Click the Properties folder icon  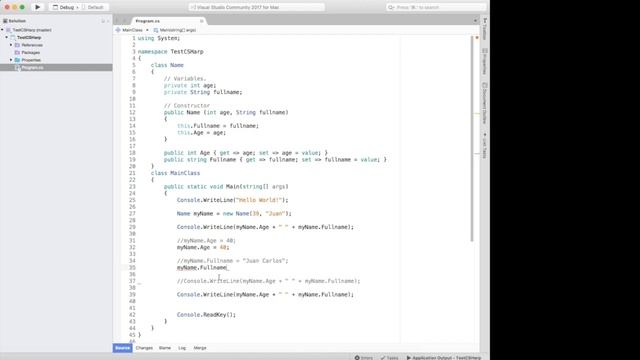(x=17, y=60)
